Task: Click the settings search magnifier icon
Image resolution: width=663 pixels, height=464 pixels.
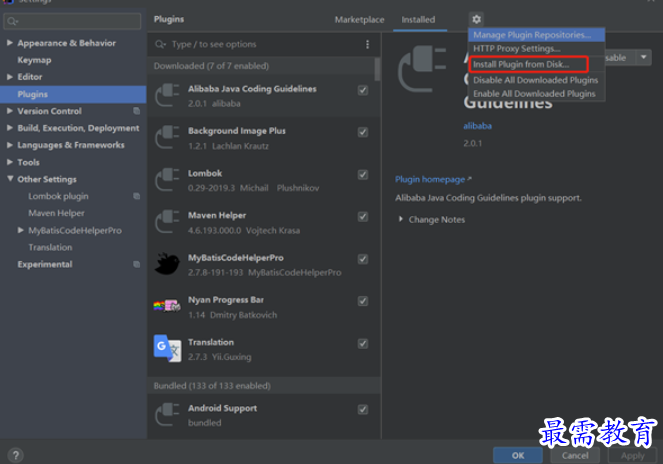Action: pyautogui.click(x=12, y=21)
